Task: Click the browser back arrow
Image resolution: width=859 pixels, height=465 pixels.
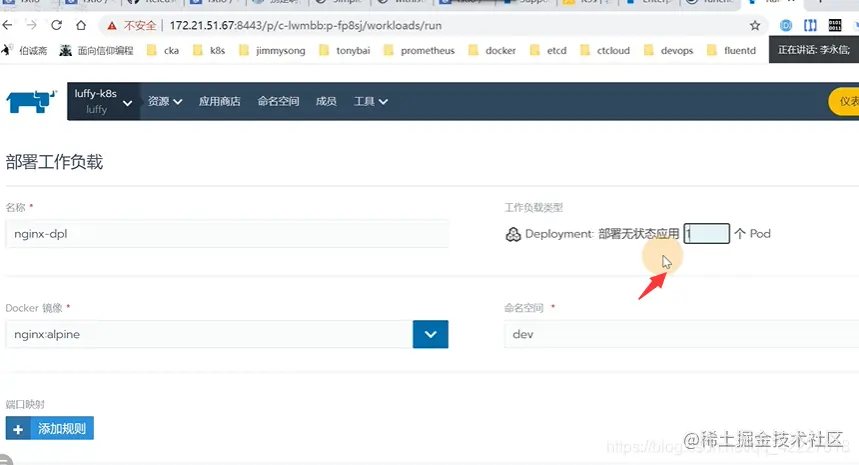Action: point(7,25)
